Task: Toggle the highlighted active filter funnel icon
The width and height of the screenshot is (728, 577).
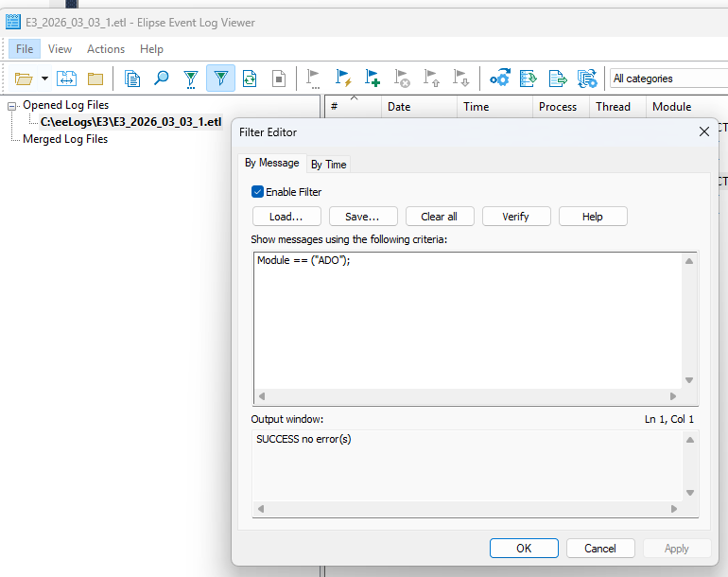Action: click(x=220, y=79)
